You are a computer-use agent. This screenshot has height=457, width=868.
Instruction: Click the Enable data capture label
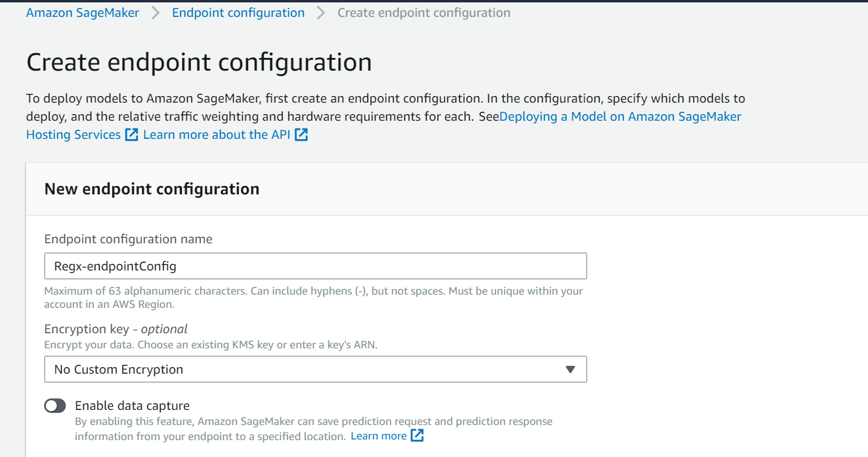[132, 406]
